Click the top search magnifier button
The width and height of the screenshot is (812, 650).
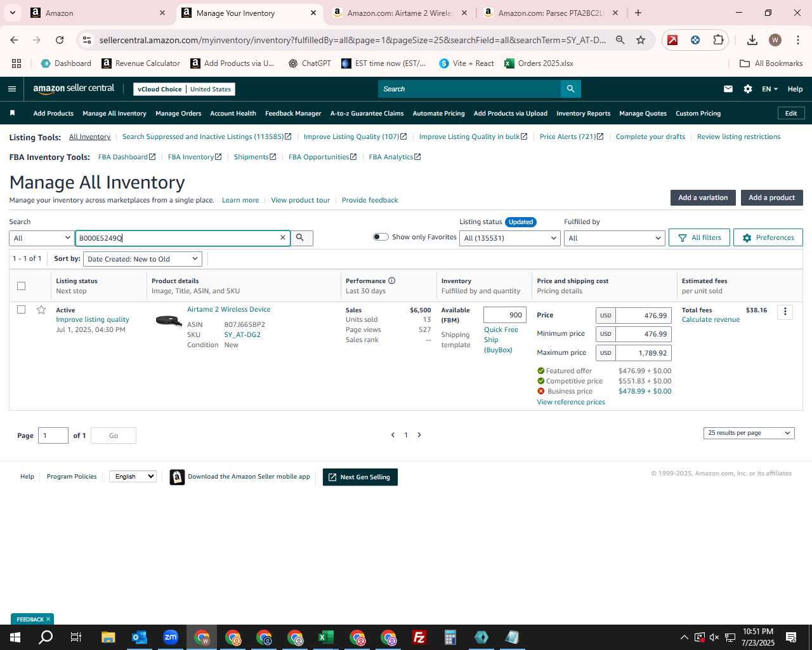(x=570, y=89)
